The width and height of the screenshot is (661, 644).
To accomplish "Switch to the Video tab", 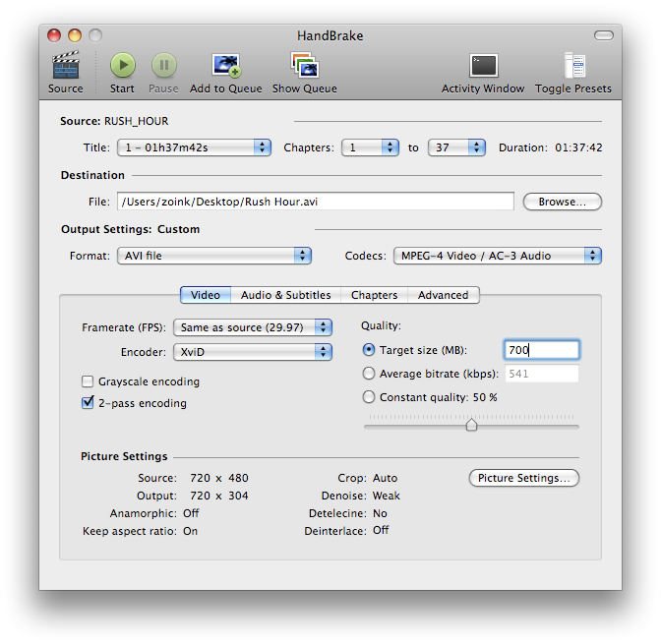I will (206, 295).
